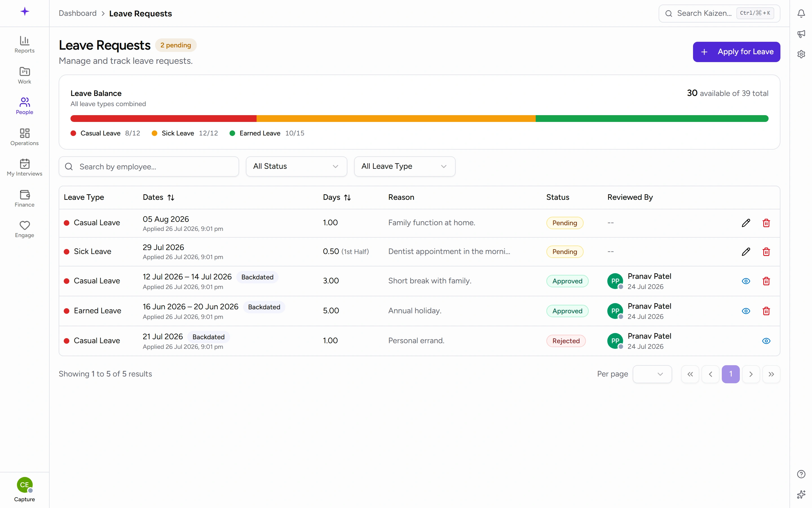Image resolution: width=812 pixels, height=508 pixels.
Task: Open My Interviews in sidebar
Action: pos(25,168)
